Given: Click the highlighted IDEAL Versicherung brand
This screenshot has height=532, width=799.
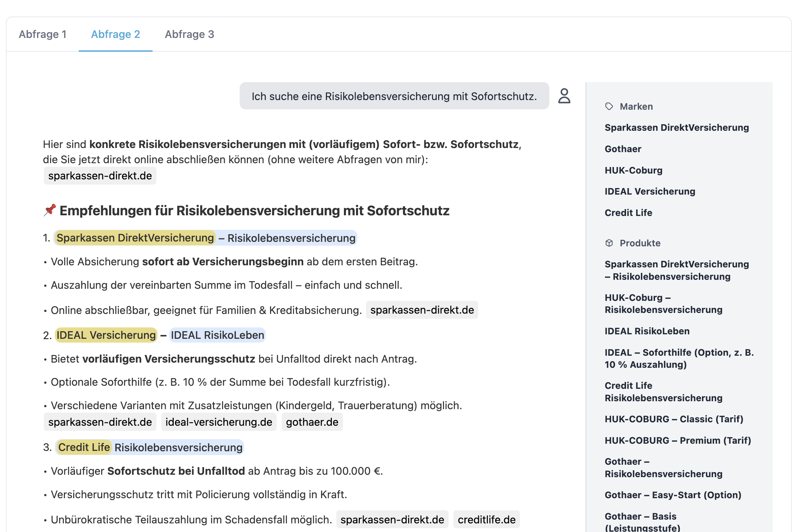Looking at the screenshot, I should coord(106,335).
